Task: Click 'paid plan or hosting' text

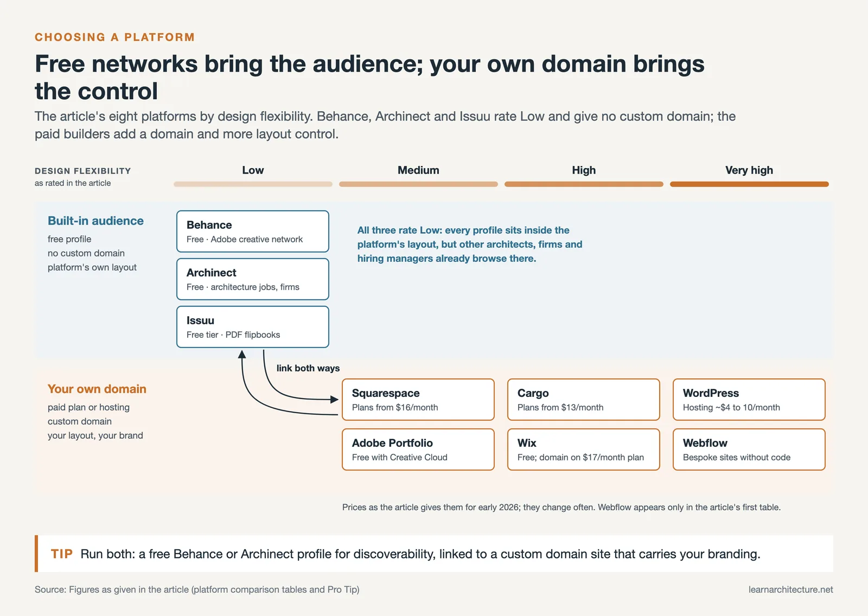Action: point(88,407)
